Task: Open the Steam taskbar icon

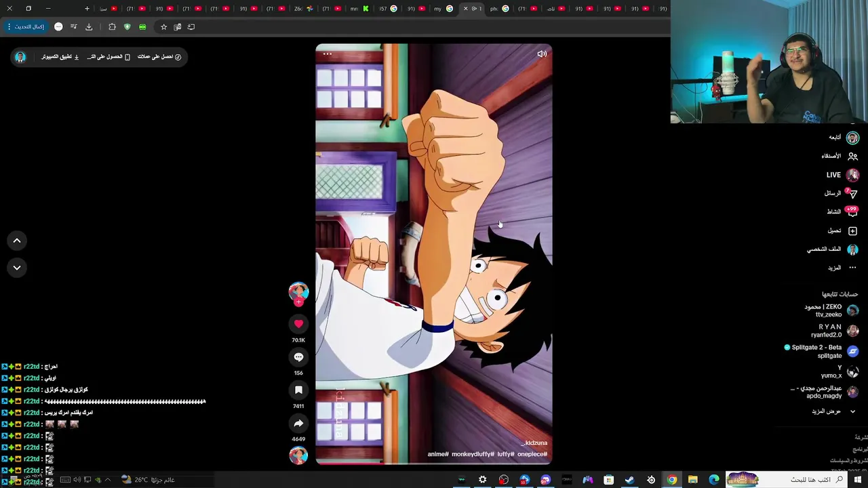Action: (x=629, y=480)
